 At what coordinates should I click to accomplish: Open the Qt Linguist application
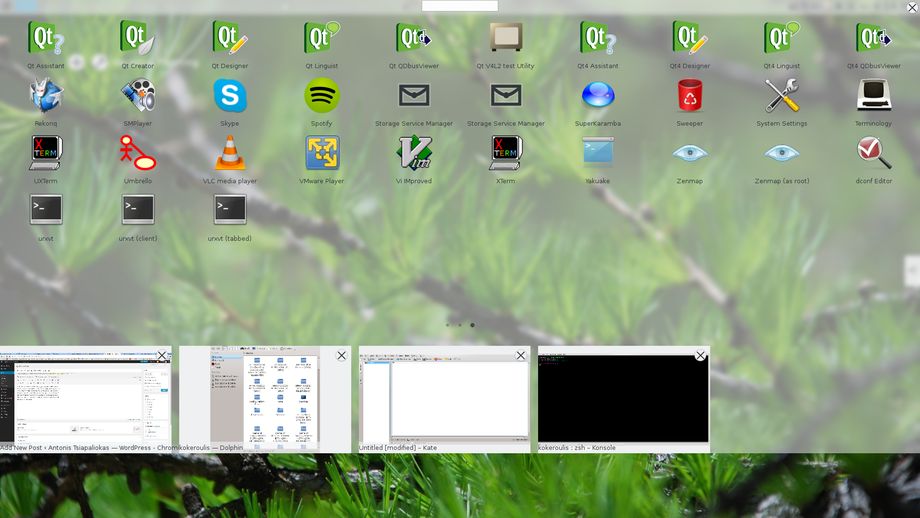tap(322, 39)
